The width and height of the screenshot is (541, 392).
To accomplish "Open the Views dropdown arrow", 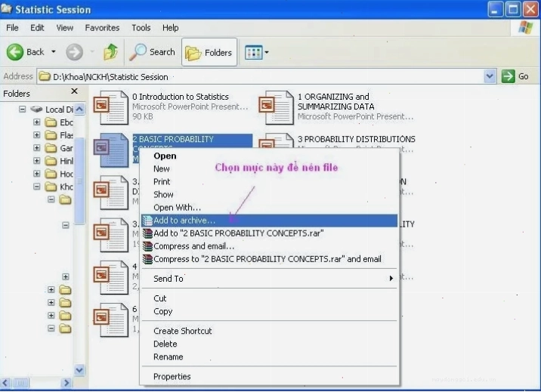I will click(x=267, y=53).
